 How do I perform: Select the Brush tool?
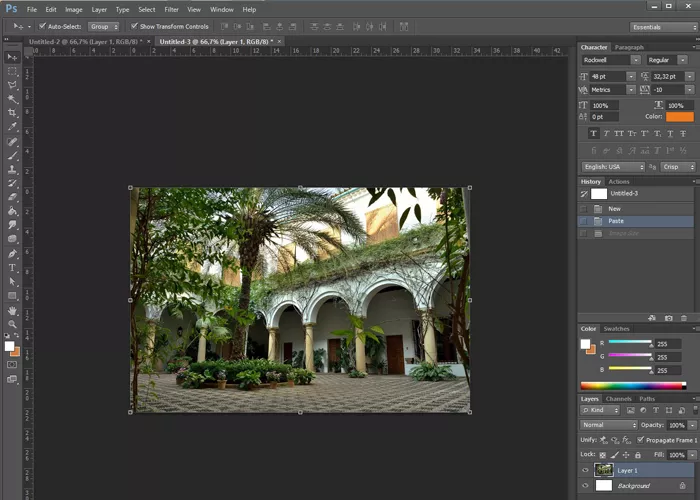[12, 156]
